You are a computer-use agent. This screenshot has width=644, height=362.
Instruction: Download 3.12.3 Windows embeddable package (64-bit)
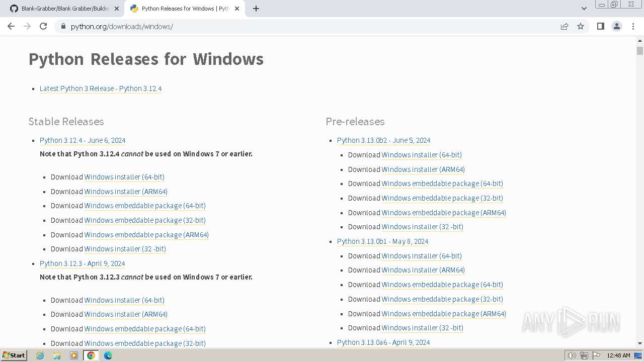[145, 329]
